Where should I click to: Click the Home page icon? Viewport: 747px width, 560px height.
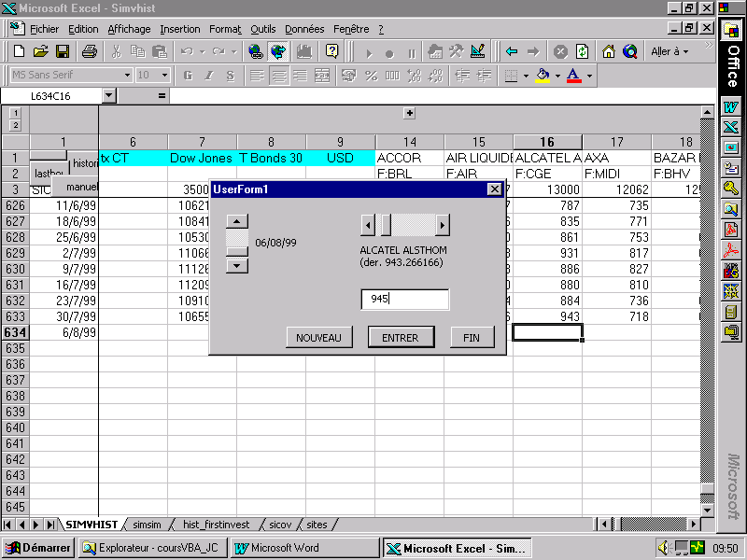609,51
